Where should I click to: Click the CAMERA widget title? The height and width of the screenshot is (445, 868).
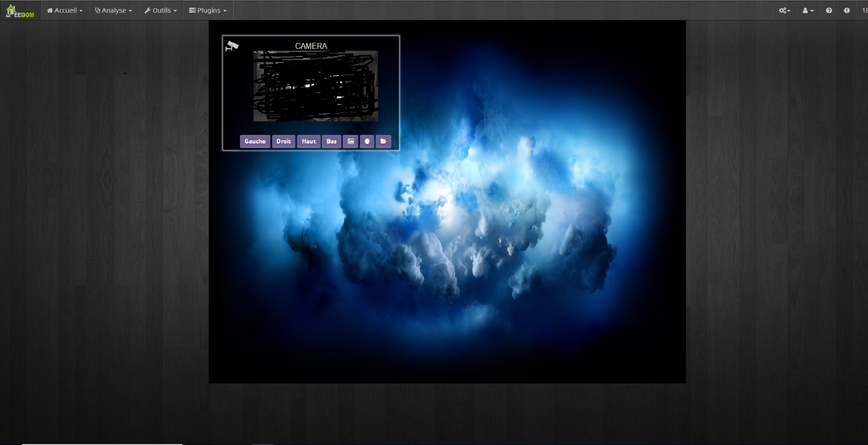tap(311, 46)
